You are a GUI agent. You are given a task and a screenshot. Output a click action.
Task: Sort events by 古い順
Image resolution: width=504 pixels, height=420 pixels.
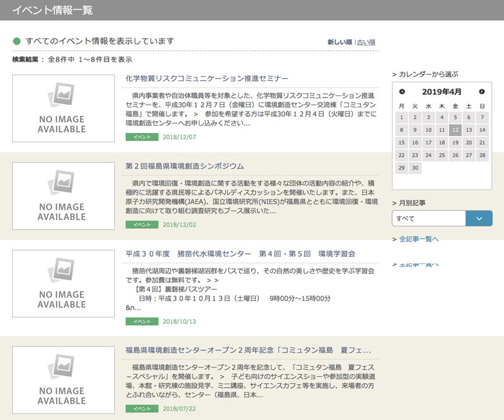point(366,42)
